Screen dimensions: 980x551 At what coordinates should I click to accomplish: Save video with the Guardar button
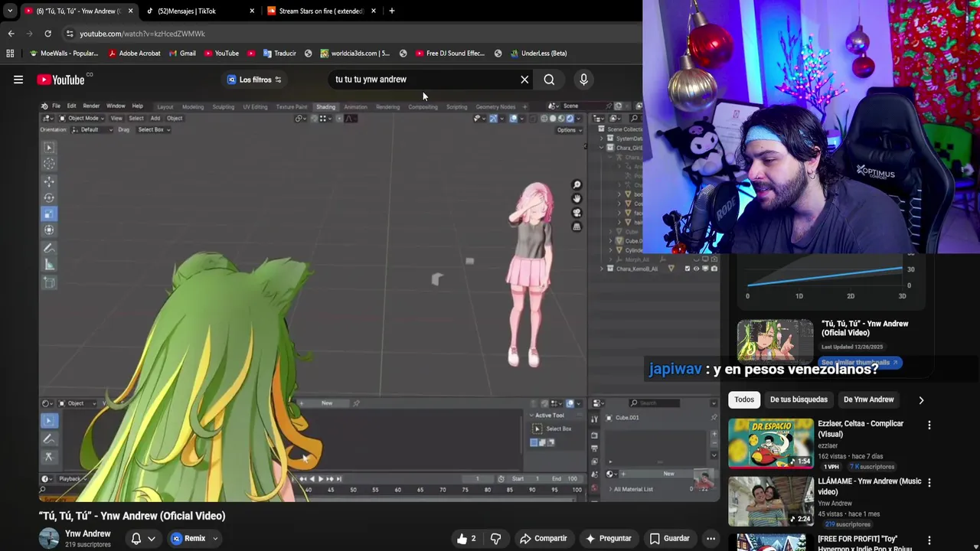click(670, 539)
